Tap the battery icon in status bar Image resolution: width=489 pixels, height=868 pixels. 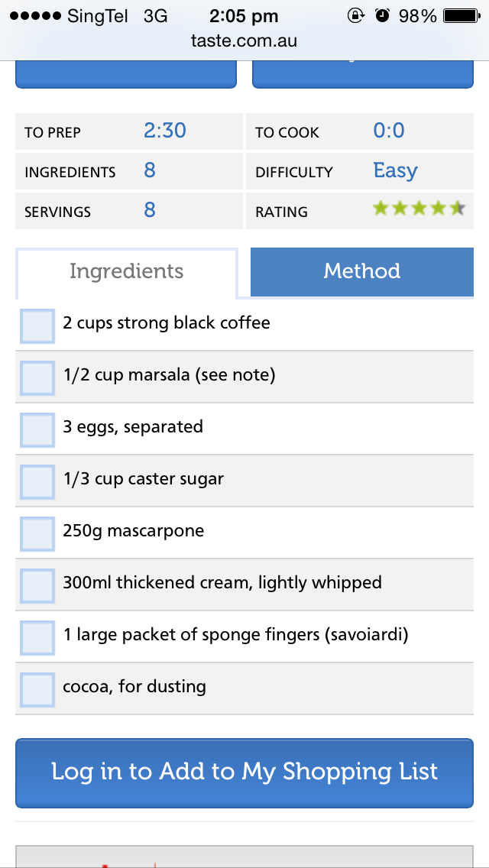click(x=460, y=15)
